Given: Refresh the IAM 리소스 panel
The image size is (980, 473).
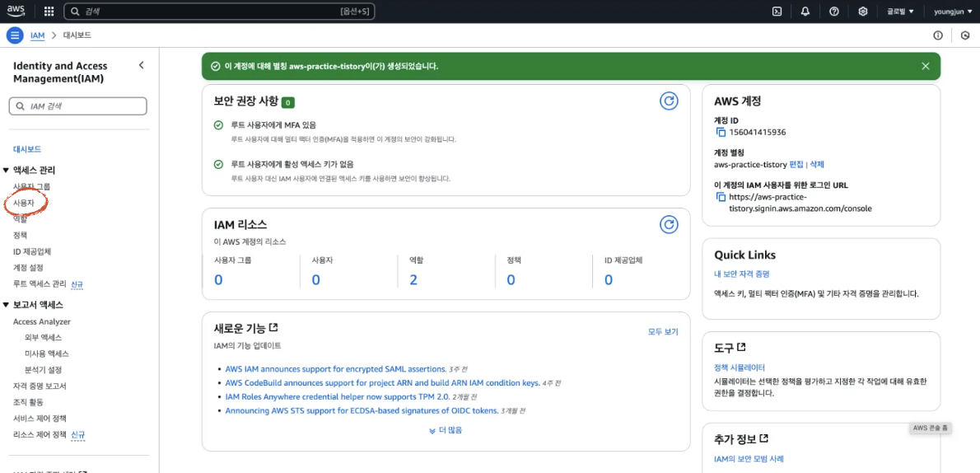Looking at the screenshot, I should [670, 224].
